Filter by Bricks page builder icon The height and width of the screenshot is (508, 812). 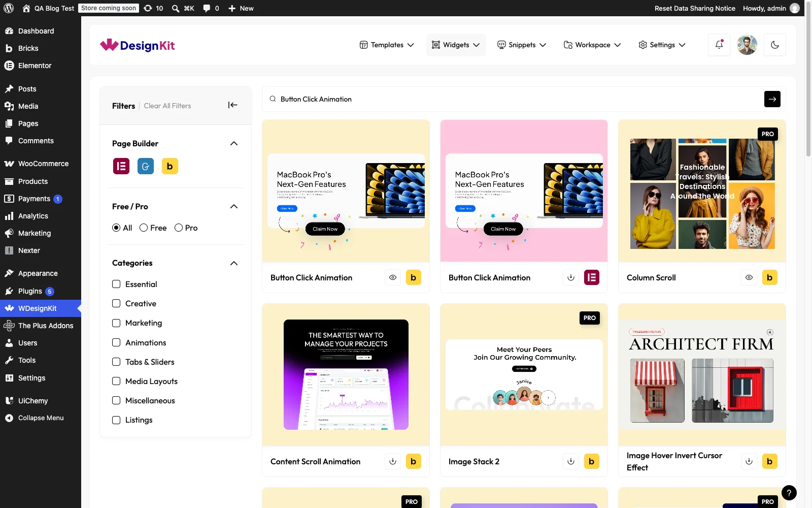click(x=170, y=166)
